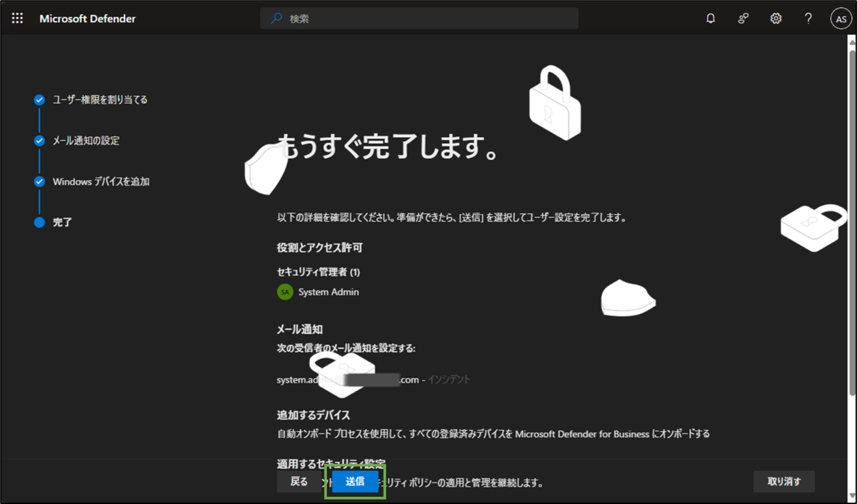Screen dimensions: 857x504
Task: Click the SA avatar of System Admin
Action: point(285,292)
